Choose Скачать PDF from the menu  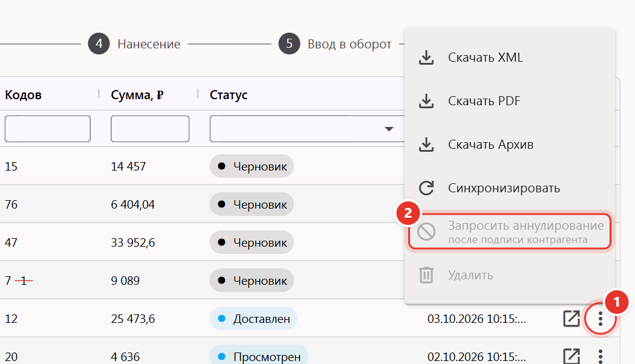[510, 101]
